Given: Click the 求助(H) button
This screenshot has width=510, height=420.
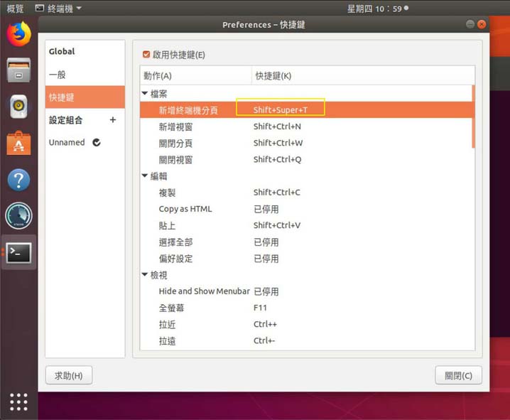Looking at the screenshot, I should click(x=69, y=375).
